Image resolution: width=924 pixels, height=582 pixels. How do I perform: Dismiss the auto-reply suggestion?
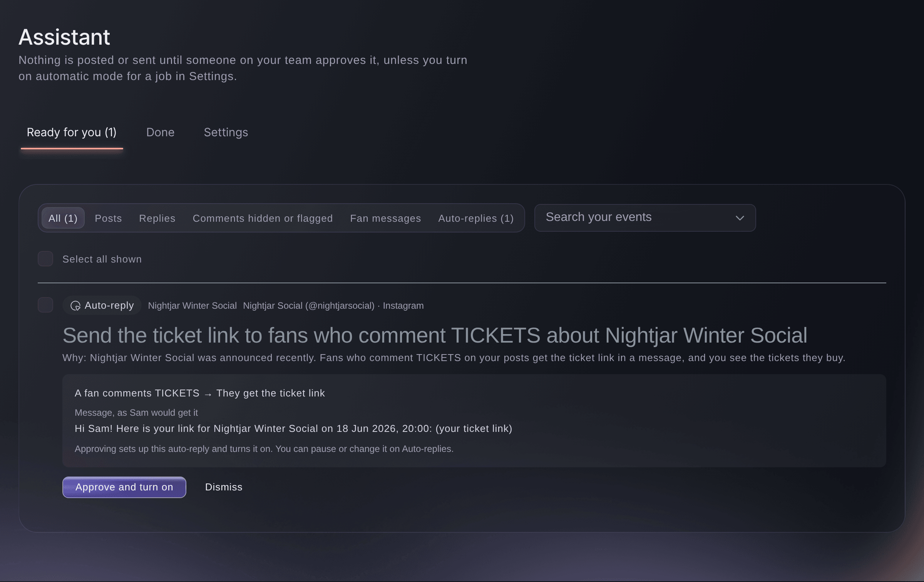click(224, 487)
